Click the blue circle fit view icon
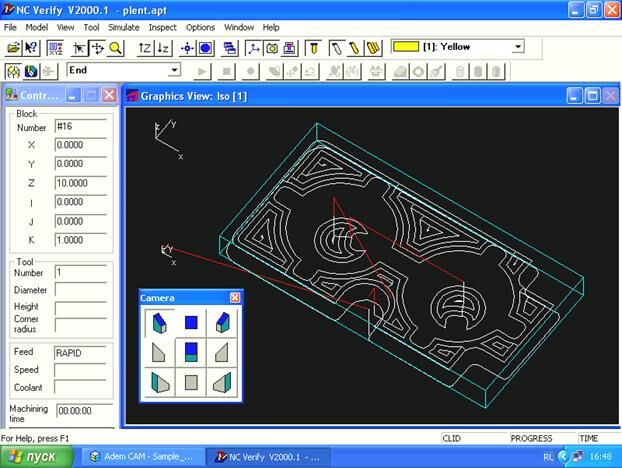Viewport: 622px width, 468px height. 205,48
